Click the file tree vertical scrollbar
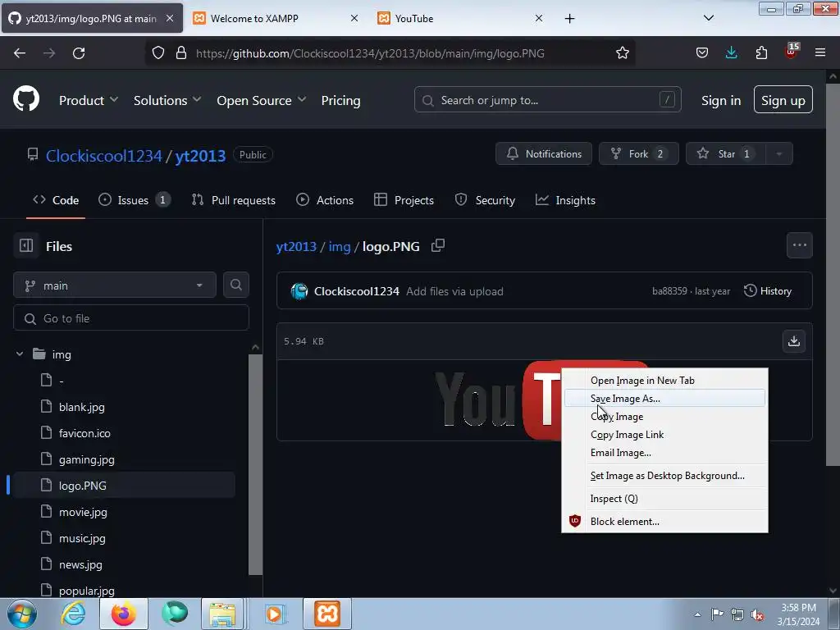Image resolution: width=840 pixels, height=630 pixels. (x=256, y=464)
